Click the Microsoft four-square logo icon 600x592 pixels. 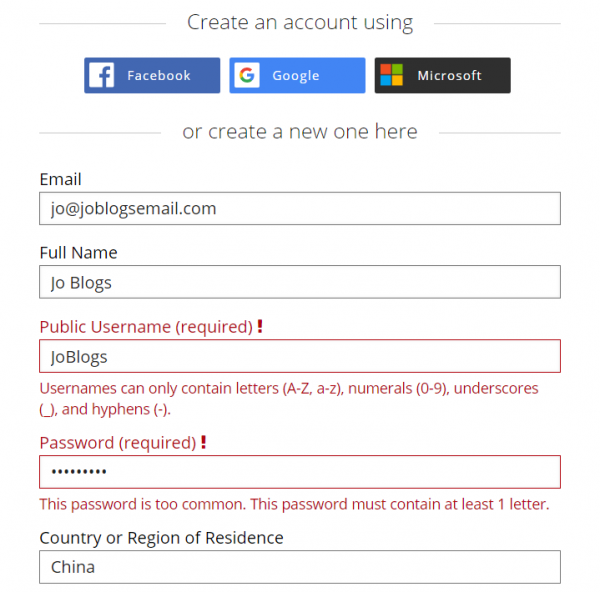(x=392, y=75)
